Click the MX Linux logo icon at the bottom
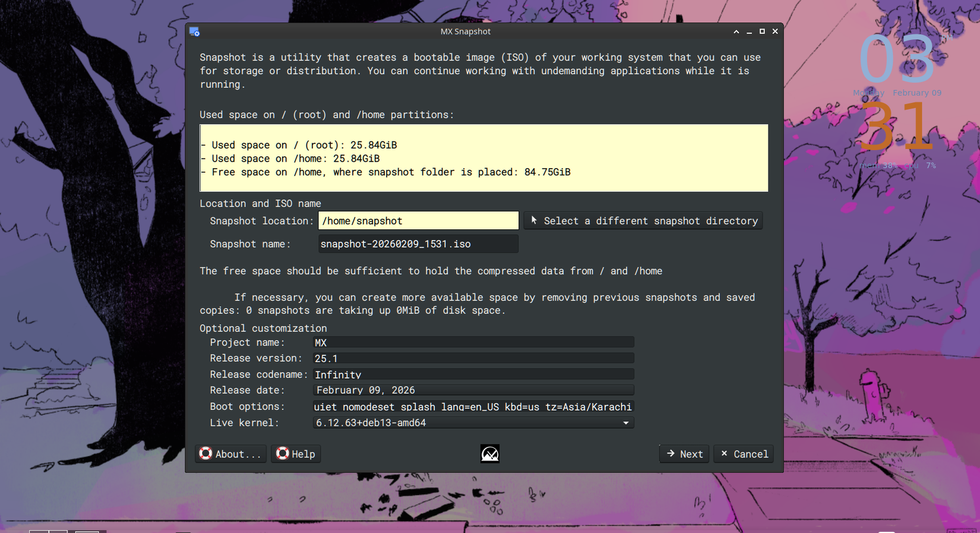 tap(490, 454)
